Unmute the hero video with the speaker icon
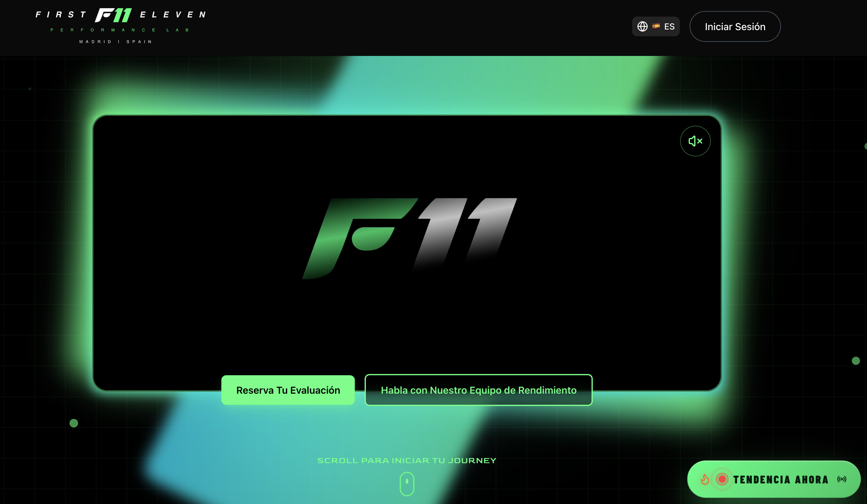This screenshot has width=867, height=504. point(695,141)
